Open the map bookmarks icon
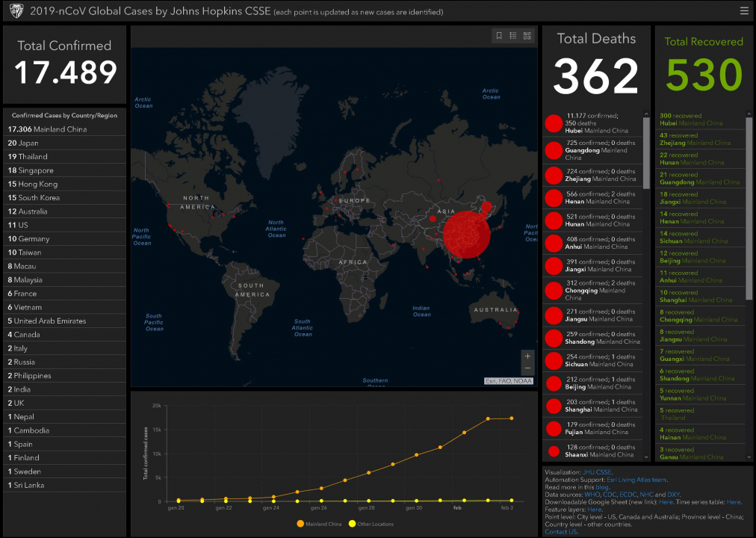The height and width of the screenshot is (538, 756). pyautogui.click(x=499, y=36)
